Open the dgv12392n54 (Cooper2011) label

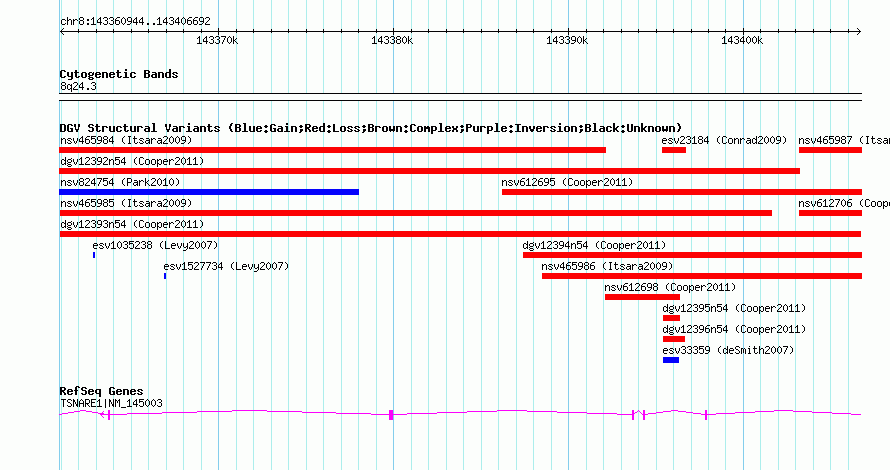132,161
